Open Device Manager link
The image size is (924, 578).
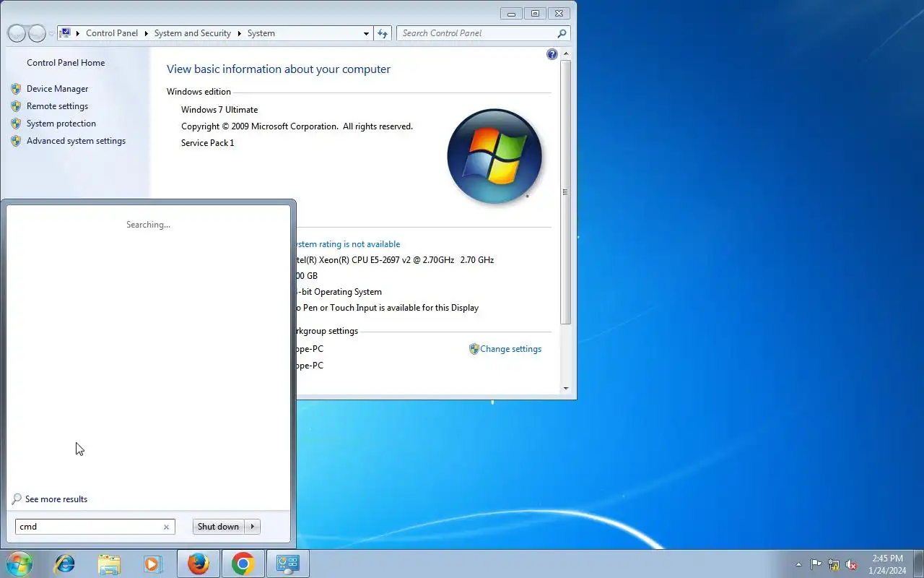pos(58,89)
